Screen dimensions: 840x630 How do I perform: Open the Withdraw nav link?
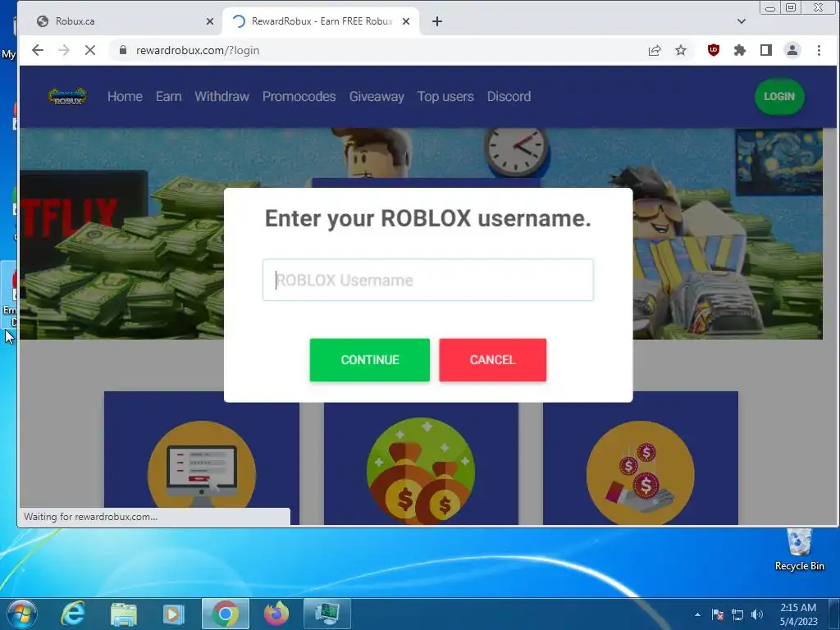221,97
